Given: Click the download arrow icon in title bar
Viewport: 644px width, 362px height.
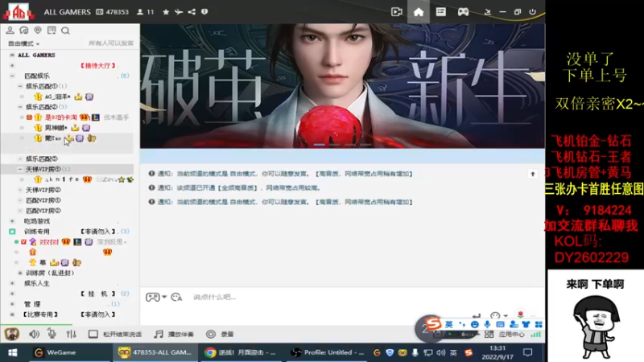Looking at the screenshot, I should coord(488,12).
